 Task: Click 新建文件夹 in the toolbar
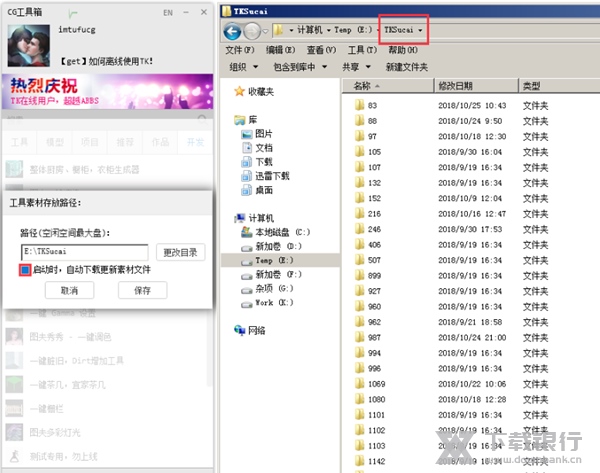coord(406,67)
